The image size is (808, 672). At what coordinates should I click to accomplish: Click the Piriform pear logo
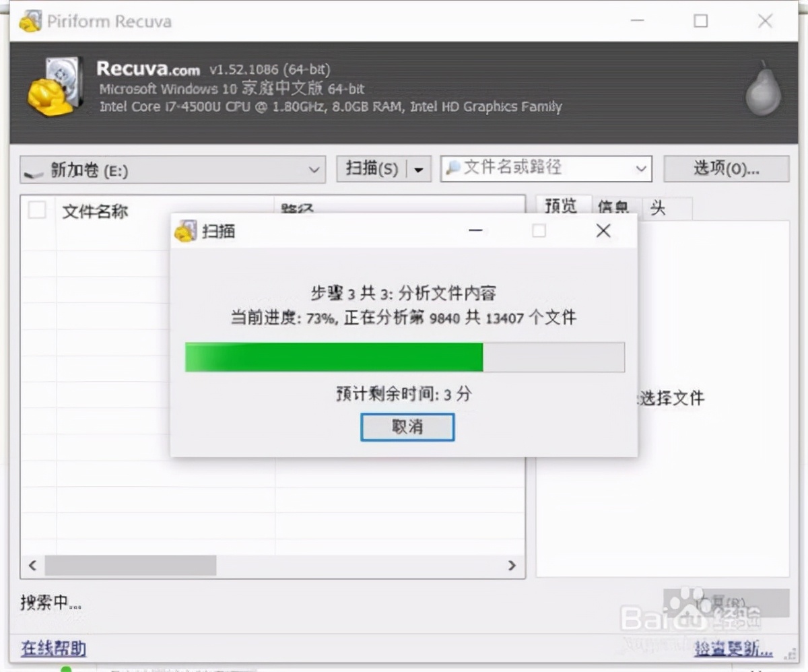pos(763,89)
